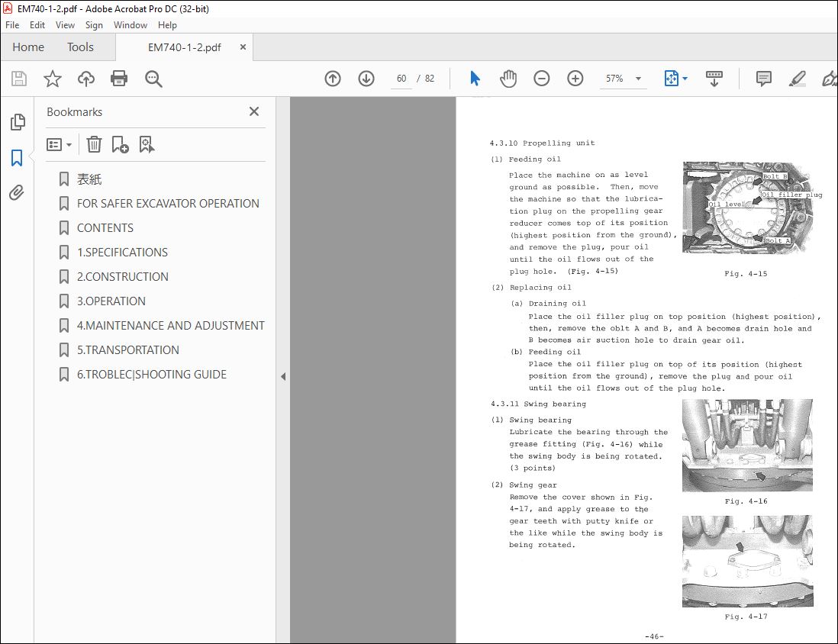The image size is (838, 644).
Task: Add a new bookmark icon
Action: pos(120,144)
